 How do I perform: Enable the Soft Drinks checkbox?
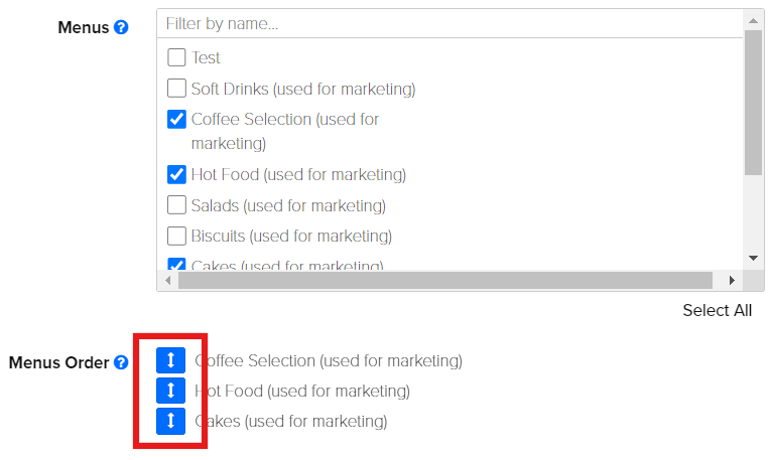pos(176,88)
